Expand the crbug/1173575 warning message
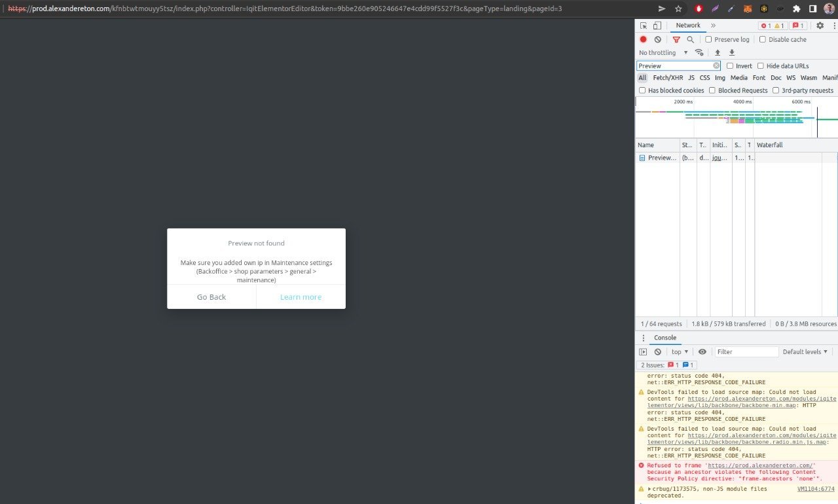This screenshot has height=504, width=838. pos(649,489)
